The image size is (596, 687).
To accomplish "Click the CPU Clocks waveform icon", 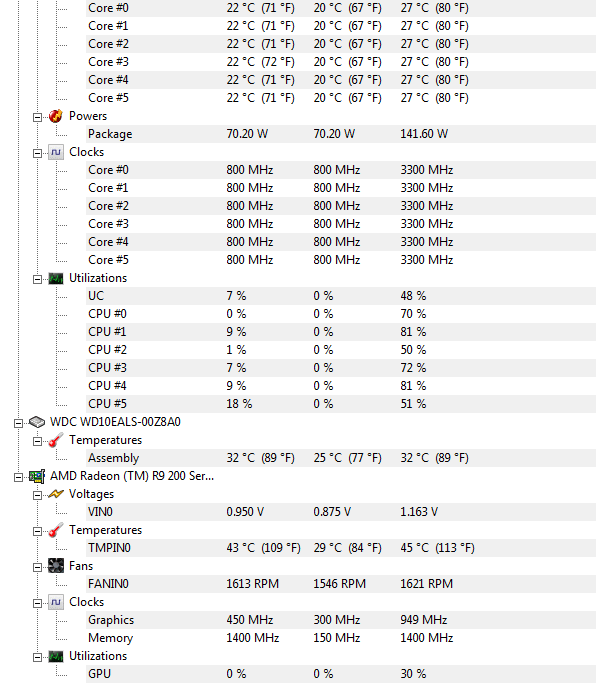I will point(56,152).
